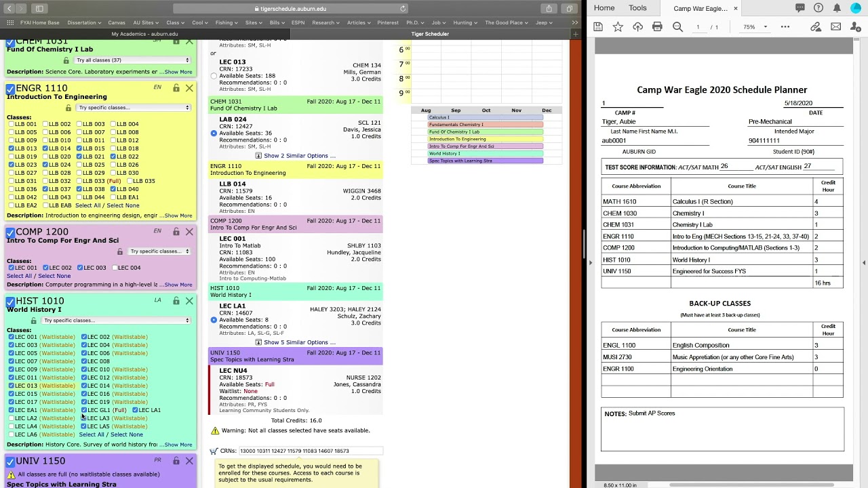
Task: Click the PDF page number field
Action: click(698, 27)
